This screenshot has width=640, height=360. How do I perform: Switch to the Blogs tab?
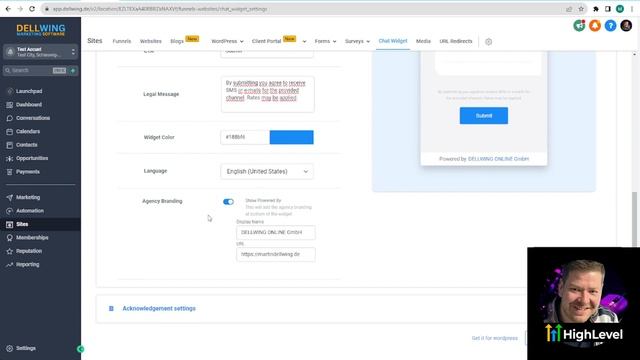click(x=177, y=41)
